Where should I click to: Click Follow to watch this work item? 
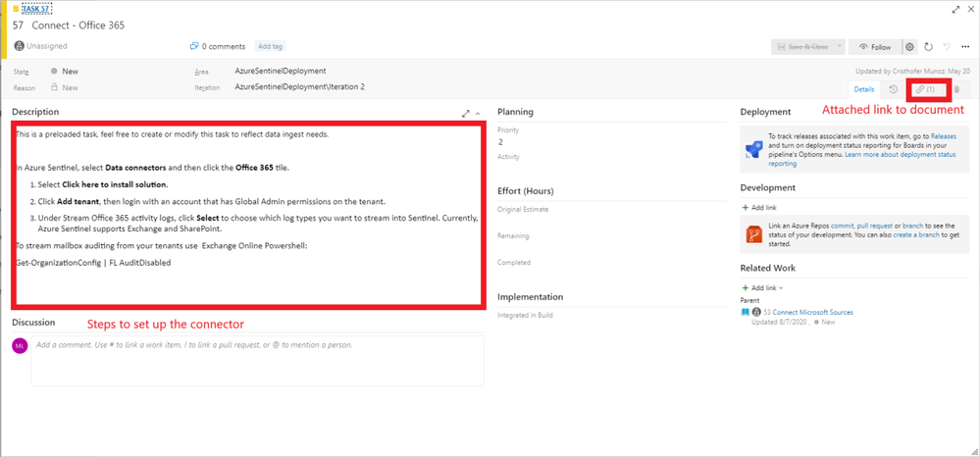click(875, 47)
